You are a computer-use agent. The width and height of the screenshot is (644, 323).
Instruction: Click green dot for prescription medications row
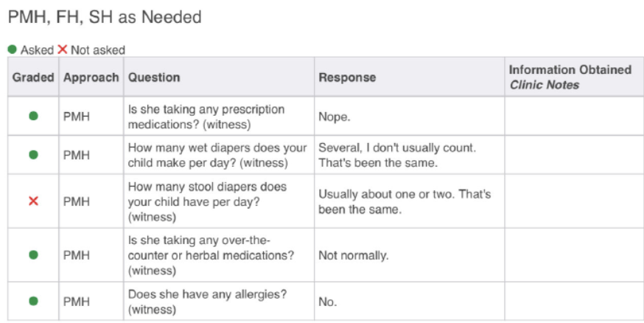(33, 117)
